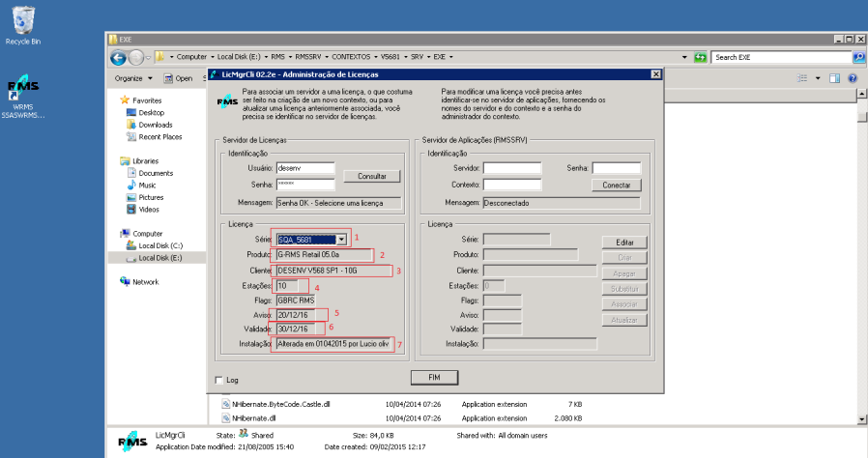
Task: Click the Editar button
Action: (x=624, y=243)
